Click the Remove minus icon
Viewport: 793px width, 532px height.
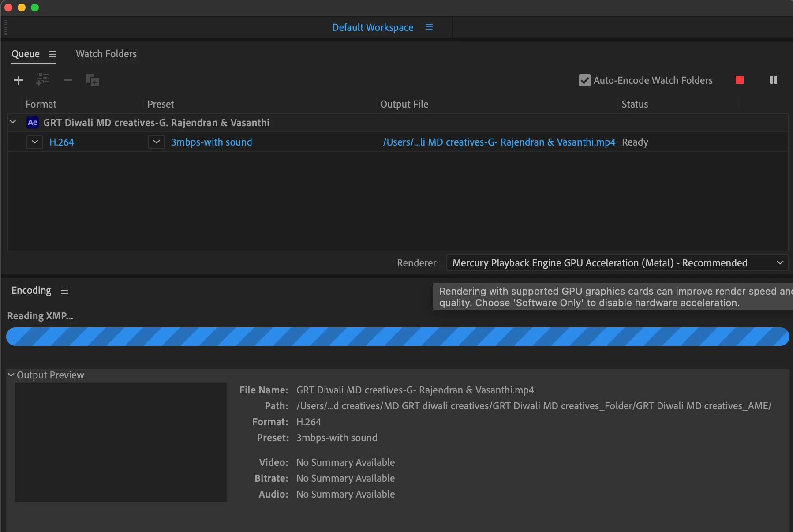pyautogui.click(x=68, y=80)
